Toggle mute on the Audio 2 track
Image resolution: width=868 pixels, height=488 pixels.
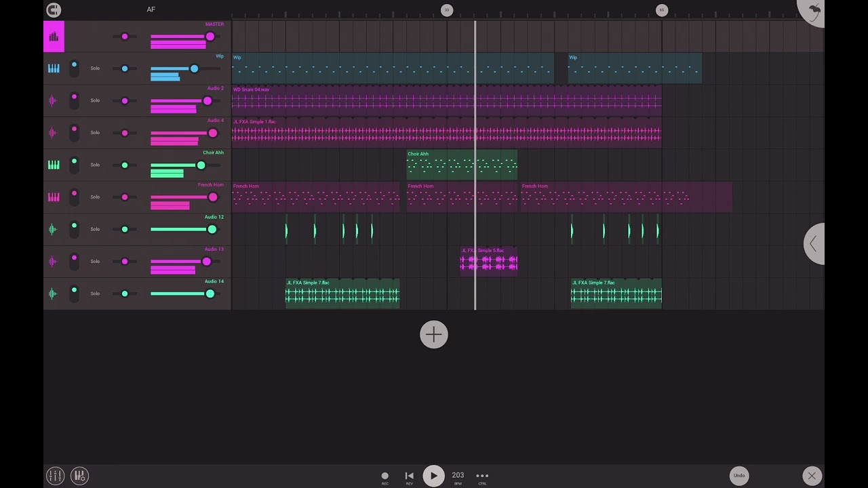click(74, 100)
